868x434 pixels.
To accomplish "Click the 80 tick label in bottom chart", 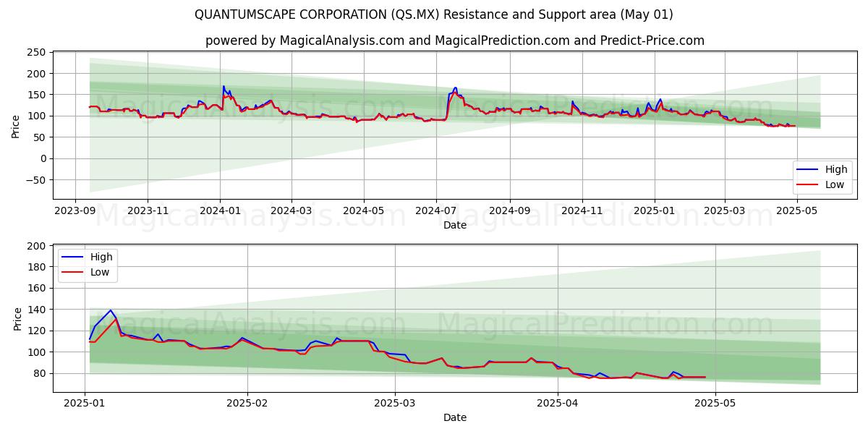I will point(40,373).
